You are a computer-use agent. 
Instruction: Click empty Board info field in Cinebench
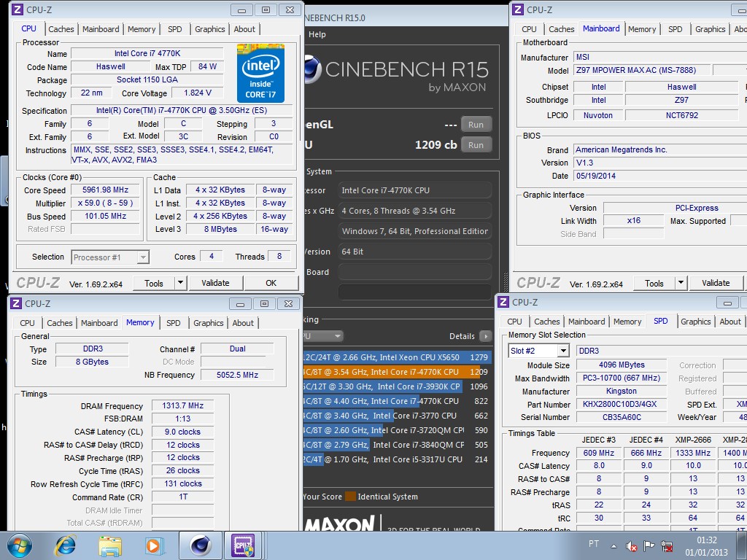point(414,272)
